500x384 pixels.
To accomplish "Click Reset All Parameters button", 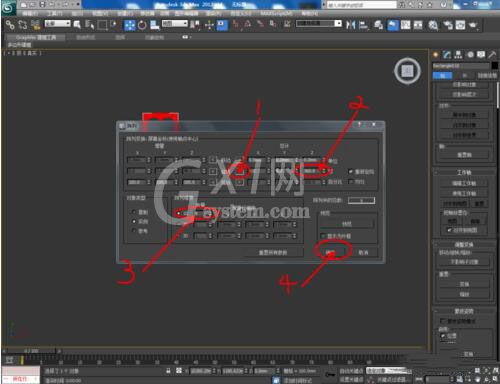I will pos(273,252).
